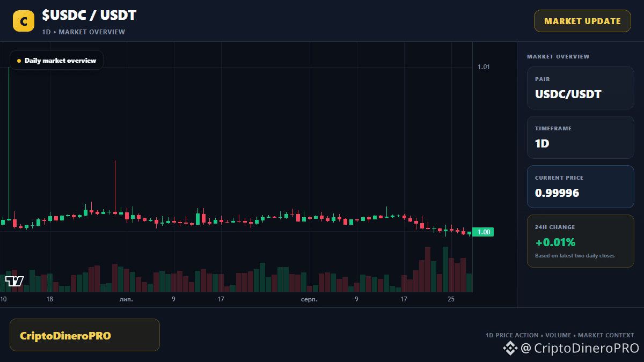Image resolution: width=644 pixels, height=362 pixels.
Task: Click the $USDC / USDT title
Action: [x=89, y=16]
